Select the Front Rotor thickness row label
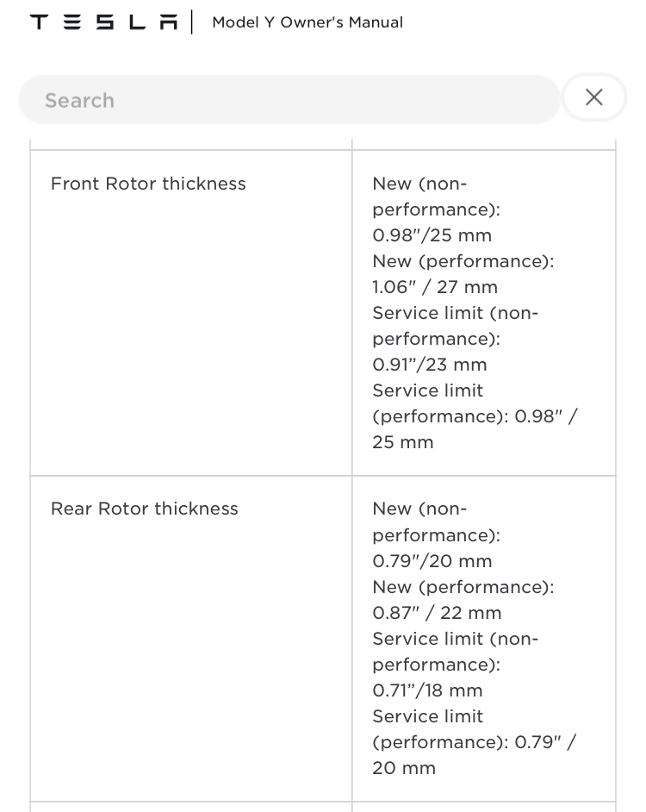The width and height of the screenshot is (646, 812). 148,184
